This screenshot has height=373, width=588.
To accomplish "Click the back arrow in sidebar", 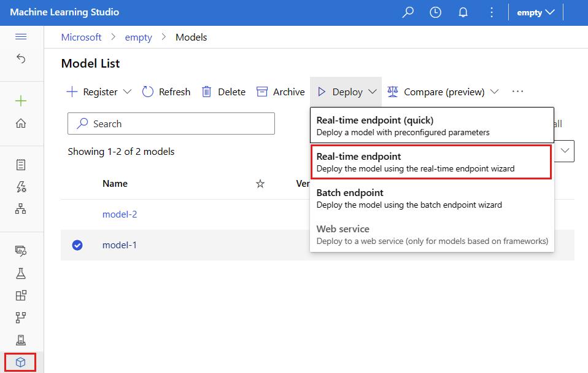I will click(21, 58).
